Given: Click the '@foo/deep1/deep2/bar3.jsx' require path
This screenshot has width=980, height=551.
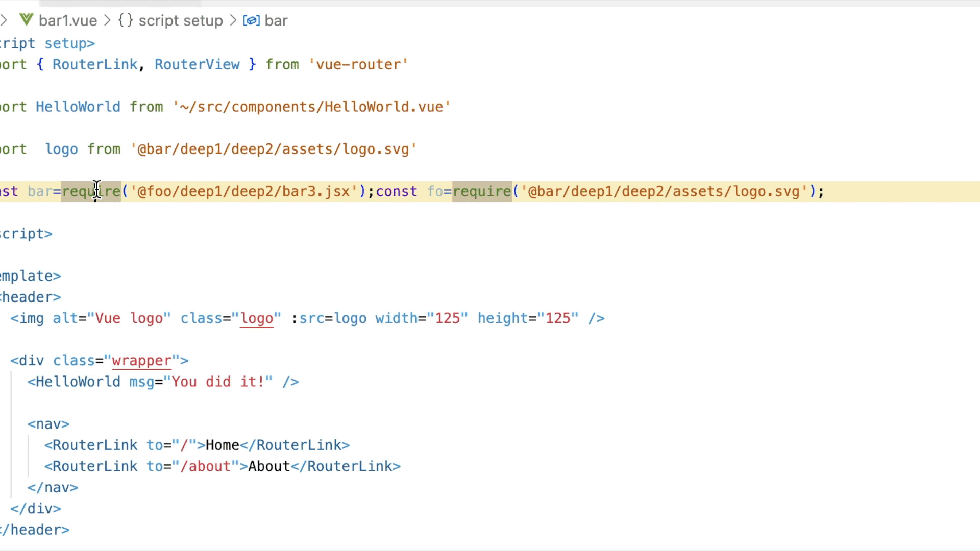Looking at the screenshot, I should (x=243, y=192).
